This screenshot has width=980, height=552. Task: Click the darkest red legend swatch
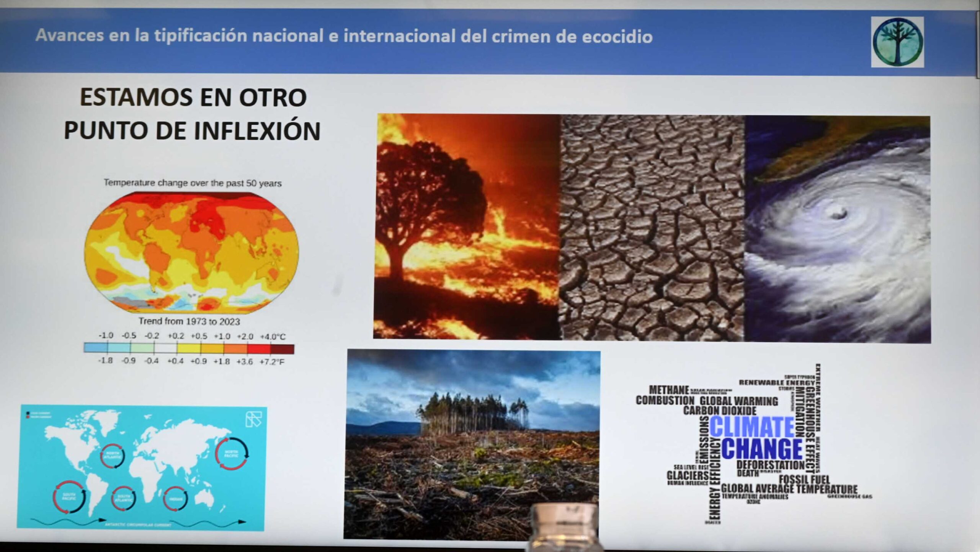click(x=283, y=349)
